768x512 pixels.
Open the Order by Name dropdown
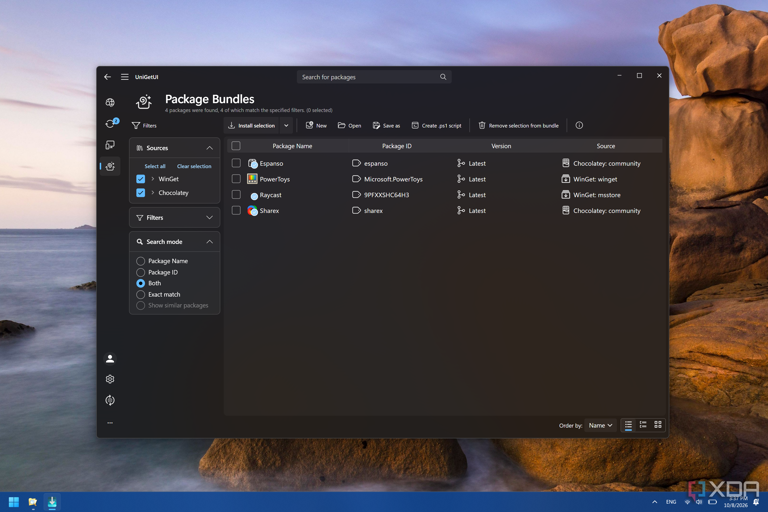coord(600,425)
